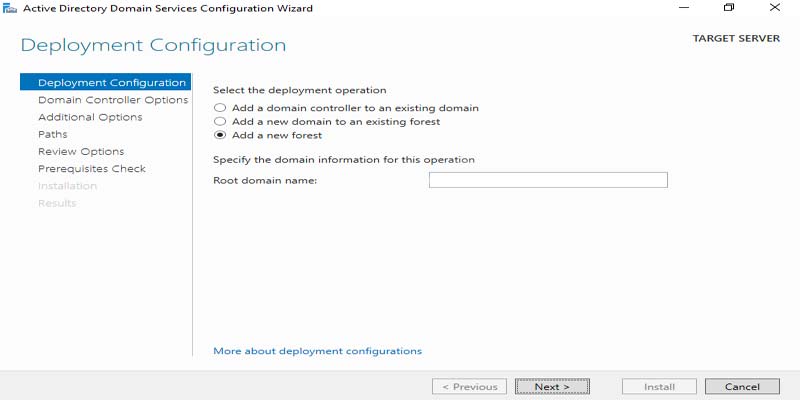Click the wizard app icon in title bar

pyautogui.click(x=9, y=8)
